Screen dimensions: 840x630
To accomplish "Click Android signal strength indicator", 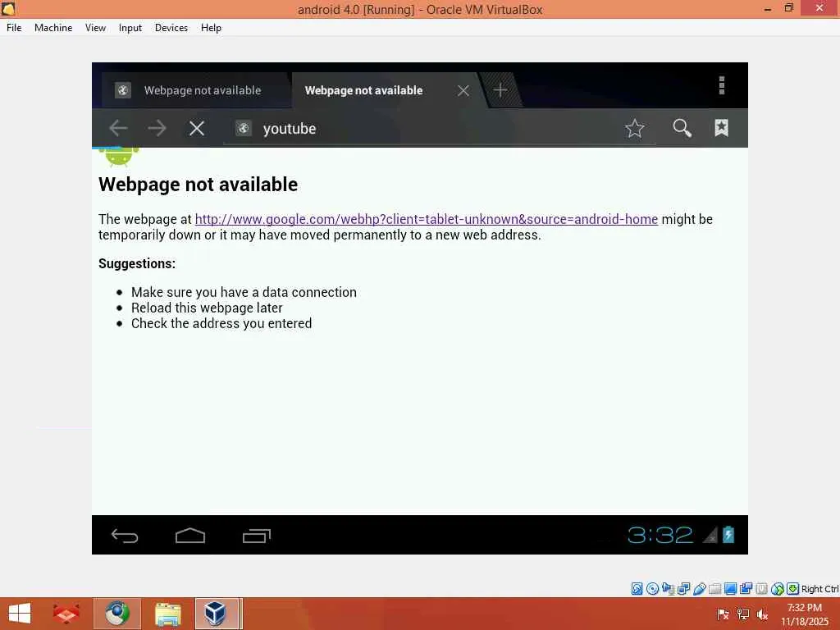I will (x=710, y=535).
